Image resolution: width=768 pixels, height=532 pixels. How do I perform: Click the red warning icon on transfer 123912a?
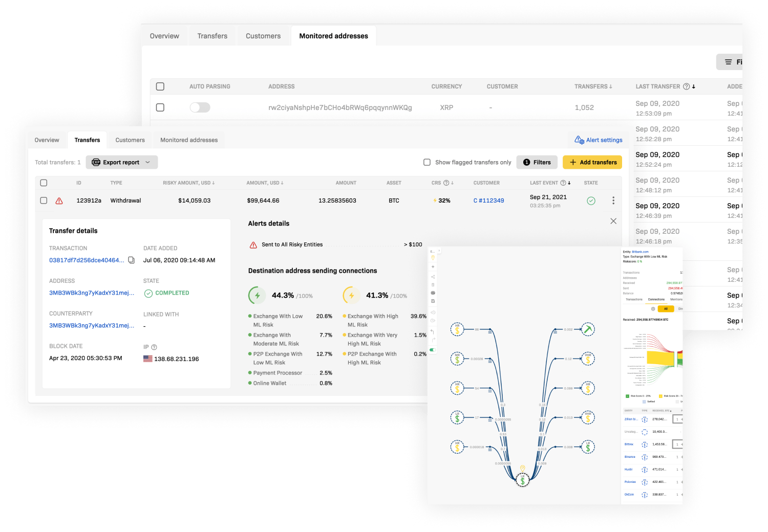click(x=59, y=201)
